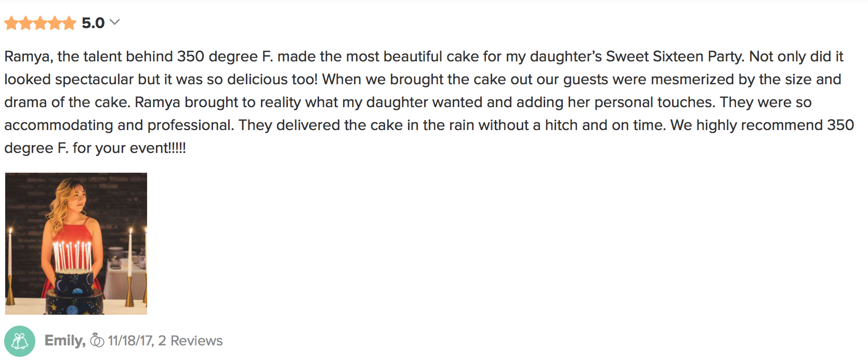This screenshot has height=361, width=868.
Task: Click the review line beginning 'Ramya, the talent'
Action: pyautogui.click(x=424, y=56)
